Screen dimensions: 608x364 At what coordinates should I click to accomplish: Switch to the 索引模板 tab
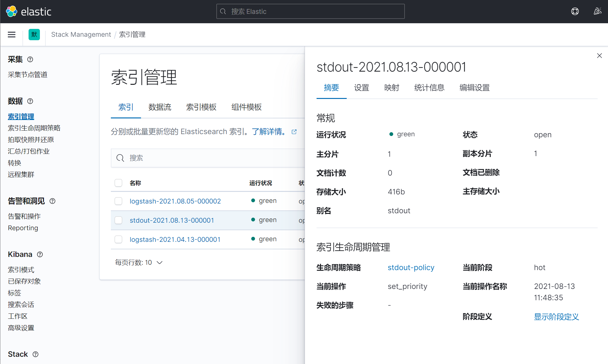click(x=201, y=107)
